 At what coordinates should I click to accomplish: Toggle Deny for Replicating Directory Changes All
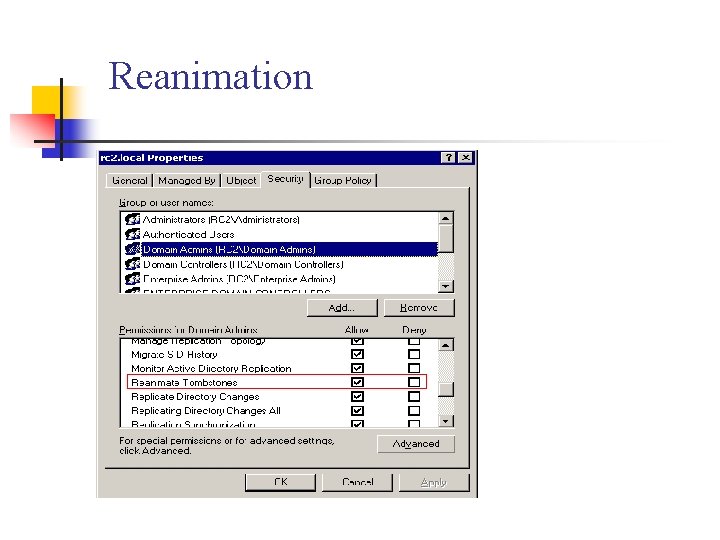[x=414, y=411]
